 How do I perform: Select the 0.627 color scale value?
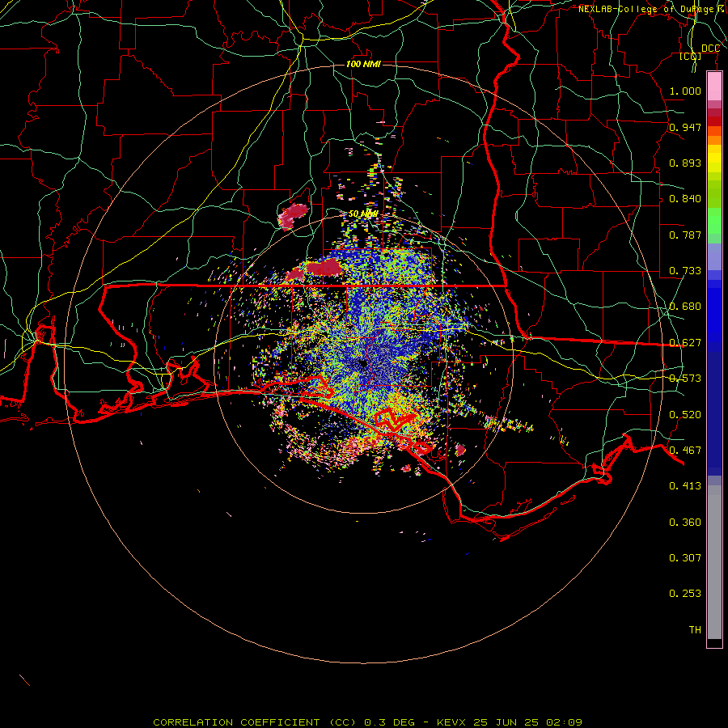pyautogui.click(x=685, y=343)
